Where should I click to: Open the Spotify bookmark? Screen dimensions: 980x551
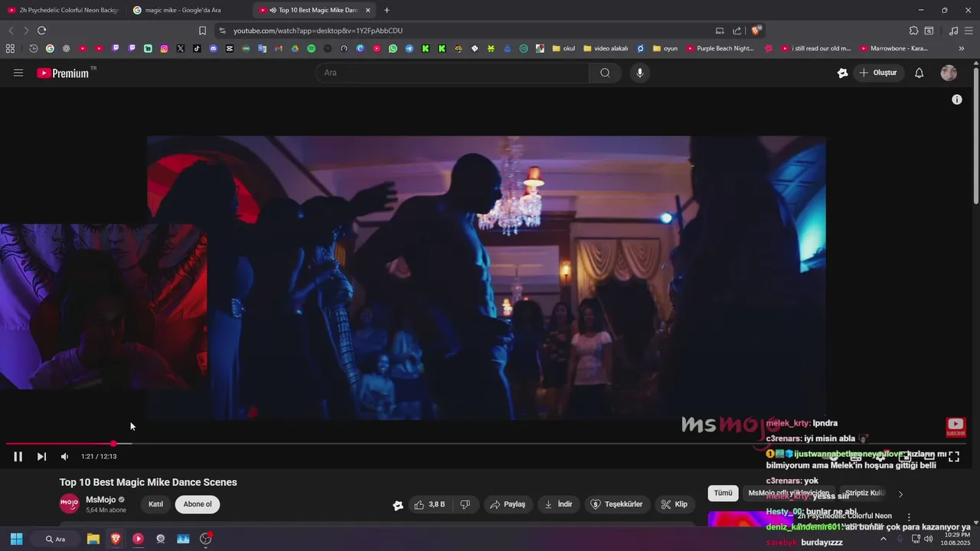coord(311,48)
